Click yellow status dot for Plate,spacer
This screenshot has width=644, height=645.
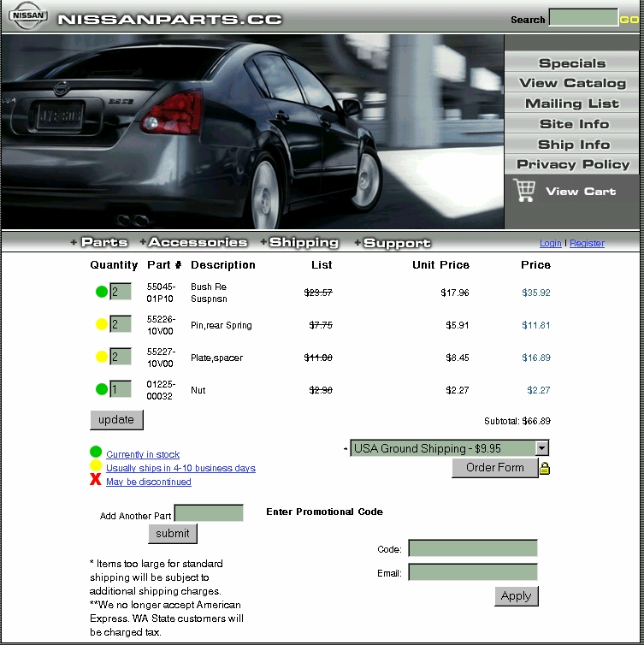click(x=101, y=357)
